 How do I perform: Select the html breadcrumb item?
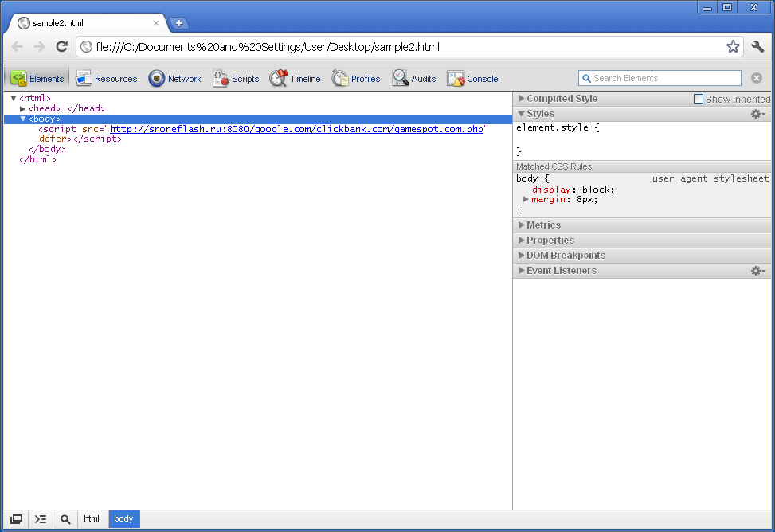pyautogui.click(x=92, y=519)
